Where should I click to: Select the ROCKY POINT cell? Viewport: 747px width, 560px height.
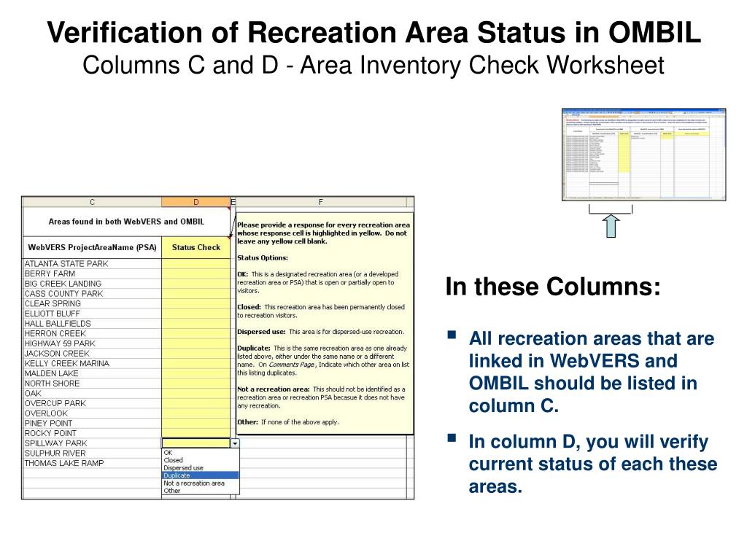[92, 433]
